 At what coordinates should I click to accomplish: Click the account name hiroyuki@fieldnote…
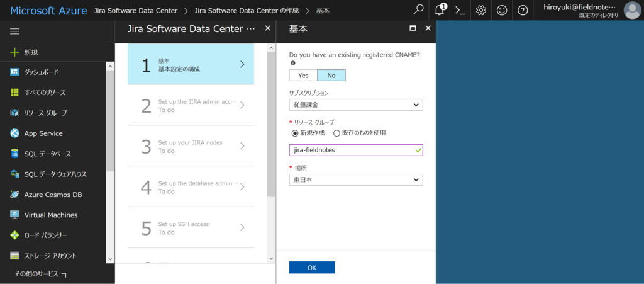point(580,7)
